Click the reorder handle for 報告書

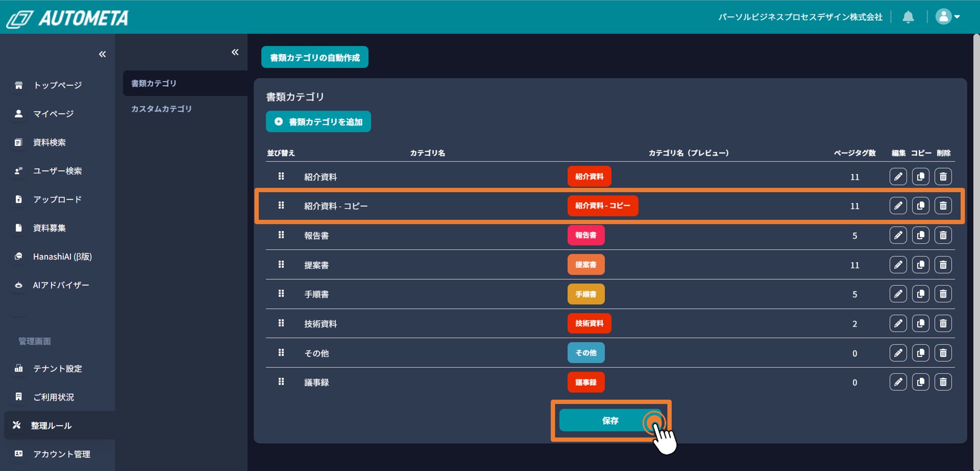[x=281, y=235]
